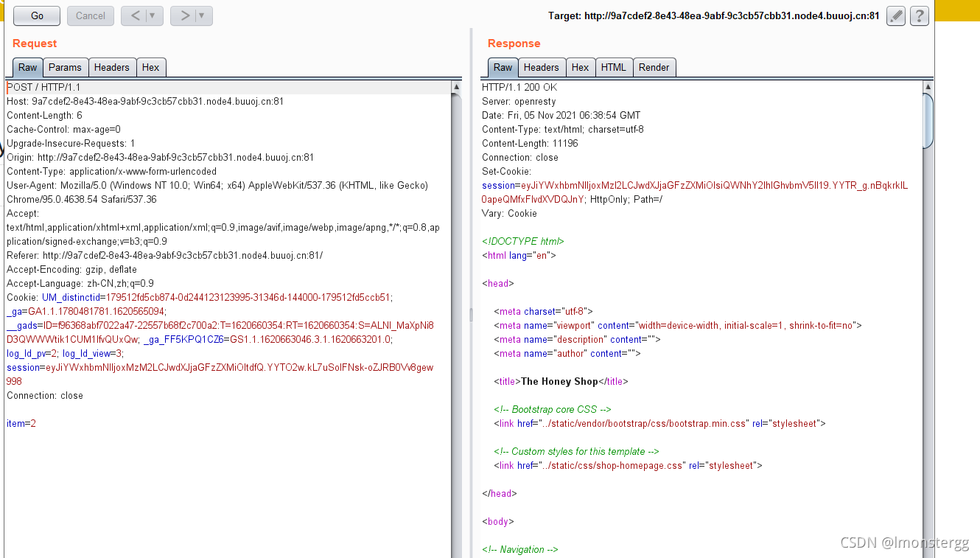The width and height of the screenshot is (980, 558).
Task: Click the 'Set-Cookie:' response header
Action: (505, 171)
